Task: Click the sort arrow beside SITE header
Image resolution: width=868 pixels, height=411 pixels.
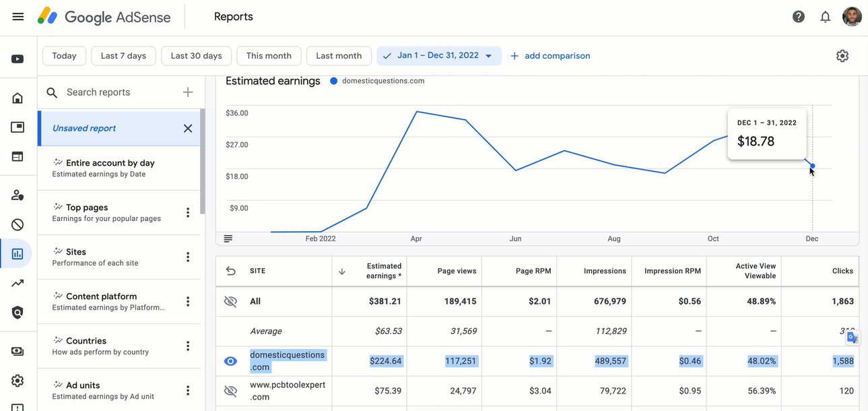Action: [x=342, y=272]
